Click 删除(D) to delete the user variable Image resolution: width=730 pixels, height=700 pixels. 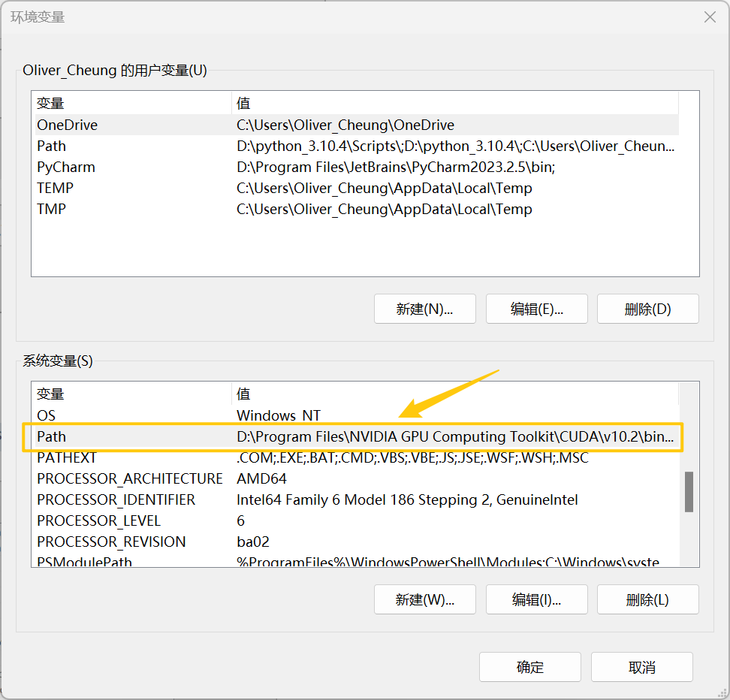(x=647, y=309)
